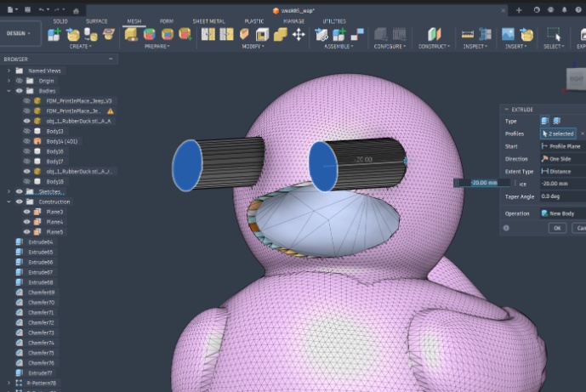Show FDM_PrintInPlace_Jeep_V3 body via eye icon
Viewport: 586px width, 392px height.
[26, 101]
